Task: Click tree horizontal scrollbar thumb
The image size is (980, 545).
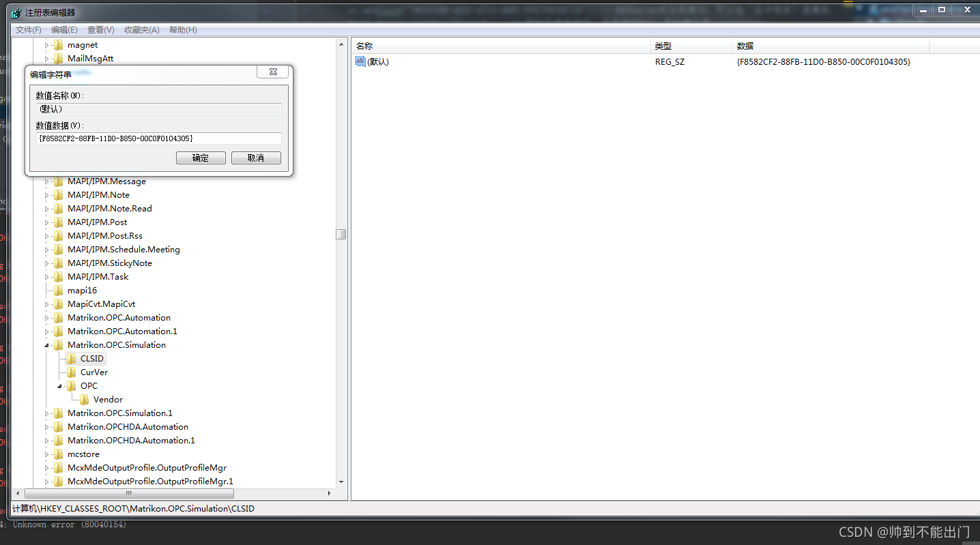Action: point(129,492)
